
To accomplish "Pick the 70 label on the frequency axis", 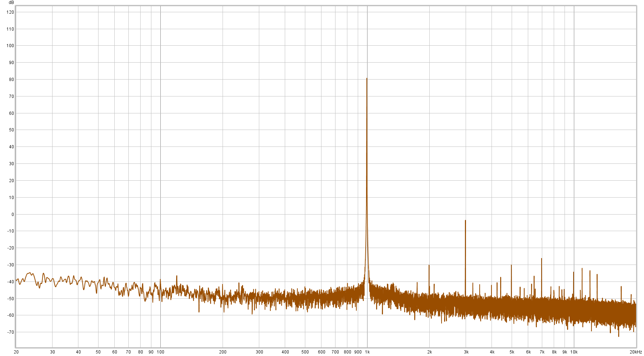I will pos(128,352).
